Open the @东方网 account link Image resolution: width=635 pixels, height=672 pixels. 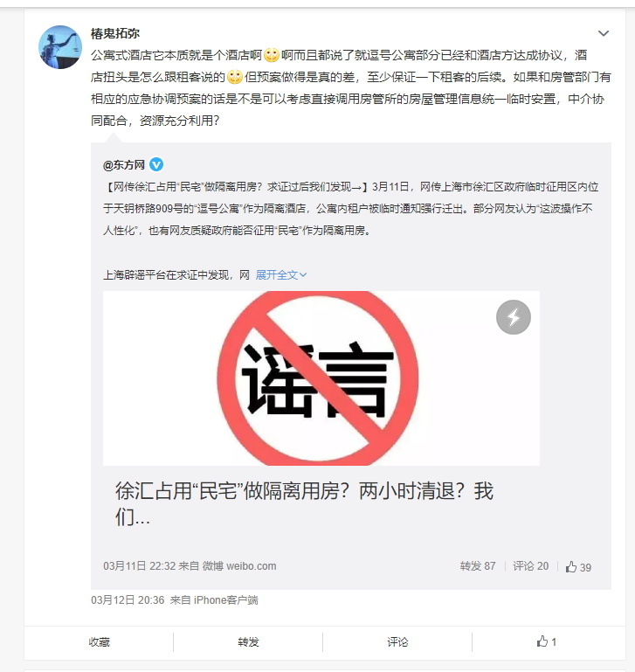(x=124, y=165)
